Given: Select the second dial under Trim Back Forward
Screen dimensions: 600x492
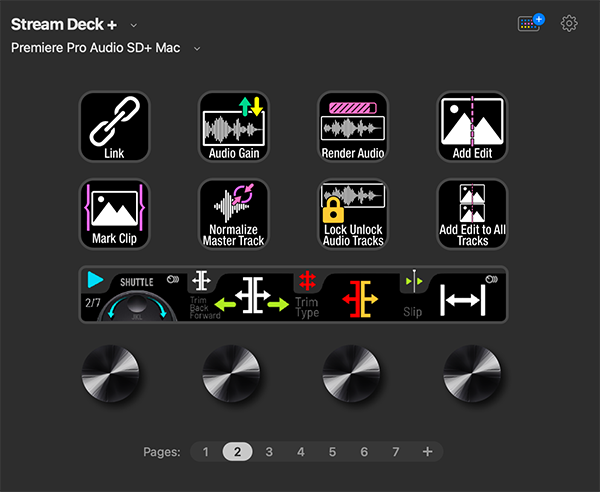Looking at the screenshot, I should point(231,373).
